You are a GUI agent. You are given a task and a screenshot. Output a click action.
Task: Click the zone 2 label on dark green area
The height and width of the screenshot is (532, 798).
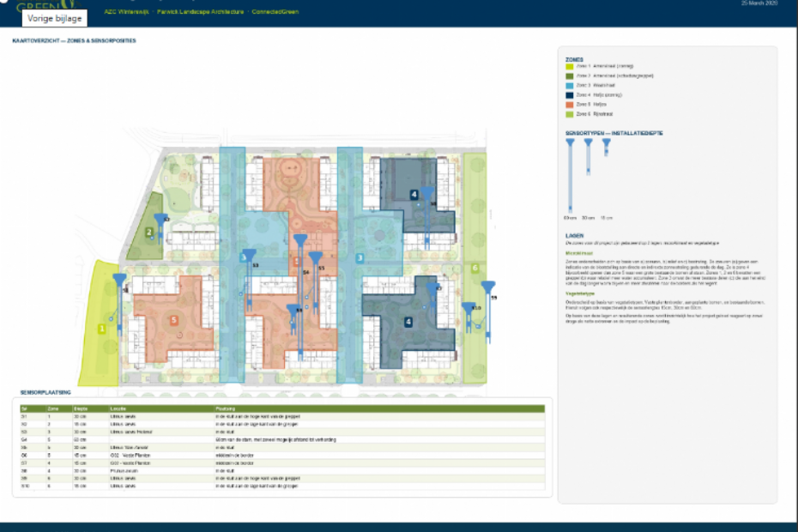click(149, 233)
